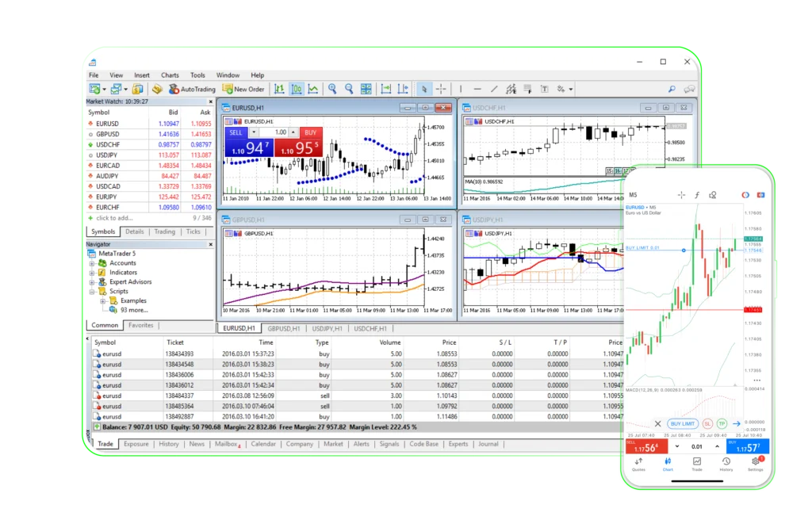The image size is (812, 520).
Task: Toggle bar chart mode in the toolbar
Action: (x=280, y=90)
